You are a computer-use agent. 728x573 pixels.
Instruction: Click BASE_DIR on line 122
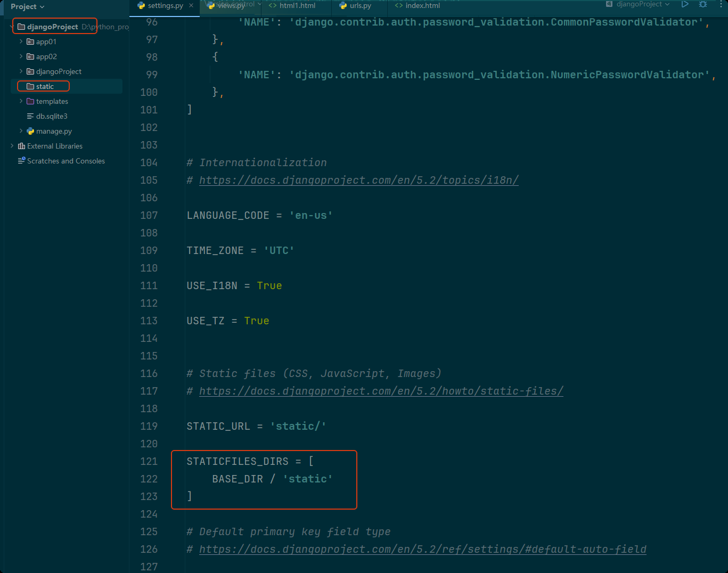[238, 479]
